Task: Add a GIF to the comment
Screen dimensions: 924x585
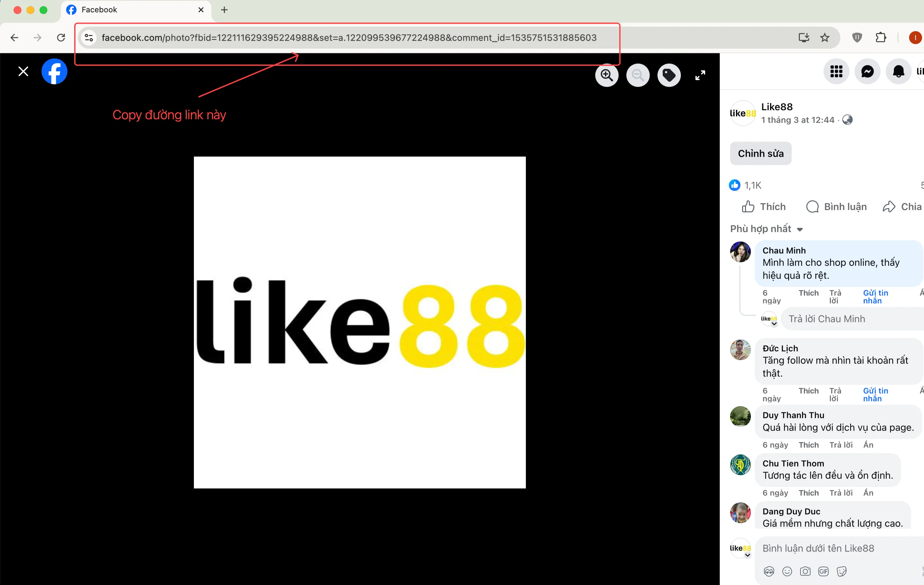Action: click(x=823, y=572)
